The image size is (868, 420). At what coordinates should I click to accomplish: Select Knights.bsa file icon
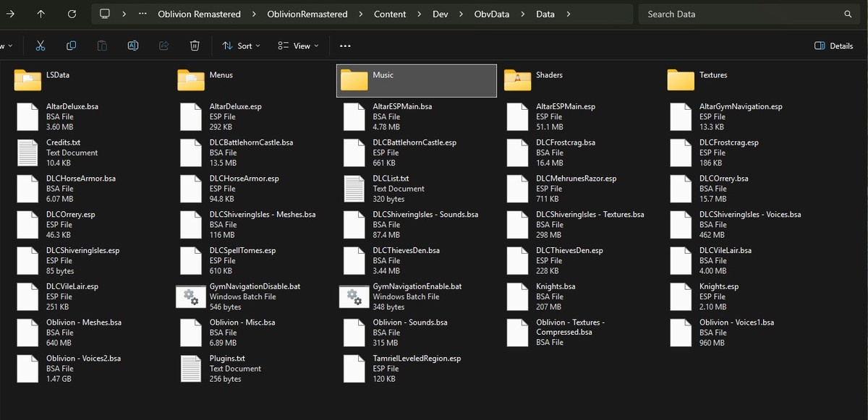[518, 296]
